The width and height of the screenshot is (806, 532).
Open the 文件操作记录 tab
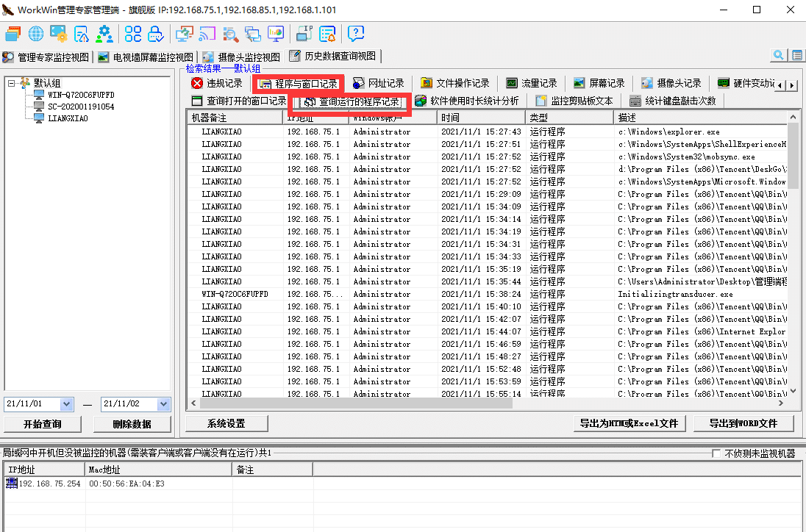(455, 83)
